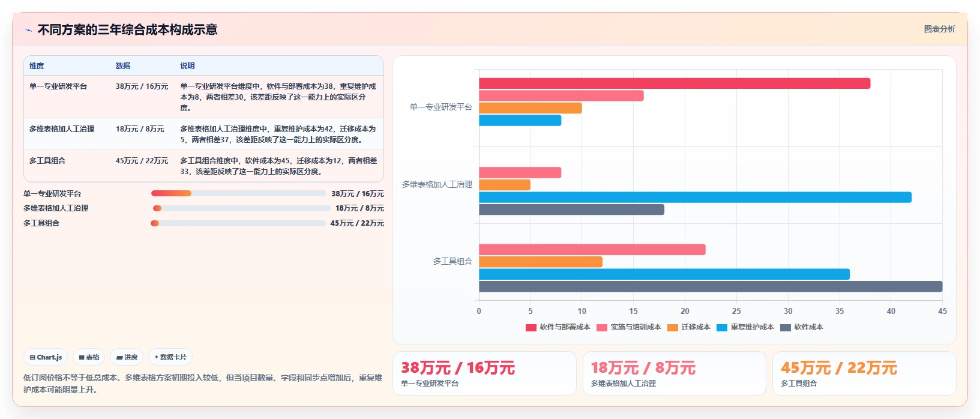Image resolution: width=980 pixels, height=419 pixels.
Task: Toggle the 软件与部署成本 legend swatch
Action: tap(531, 327)
